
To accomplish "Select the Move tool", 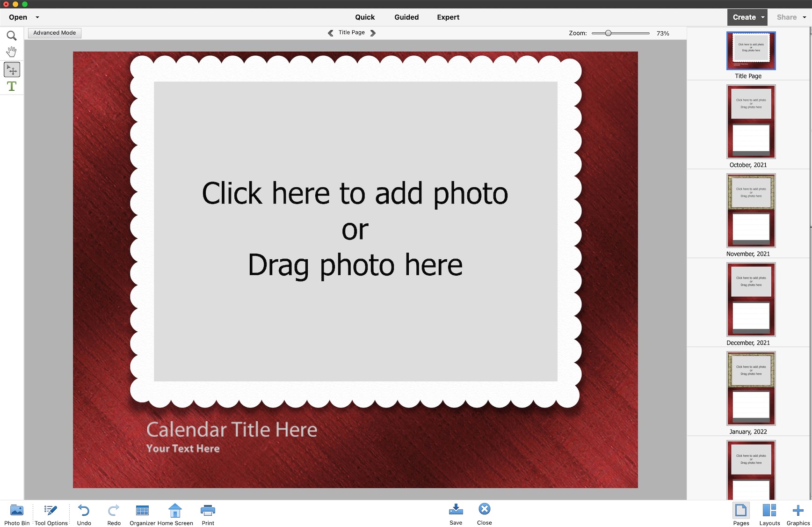I will point(12,70).
